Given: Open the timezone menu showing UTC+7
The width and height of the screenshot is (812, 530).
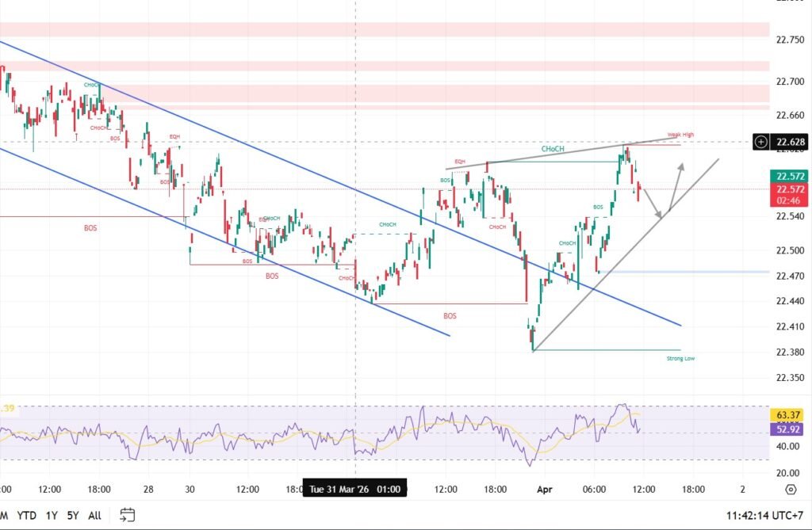Looking at the screenshot, I should [x=768, y=515].
